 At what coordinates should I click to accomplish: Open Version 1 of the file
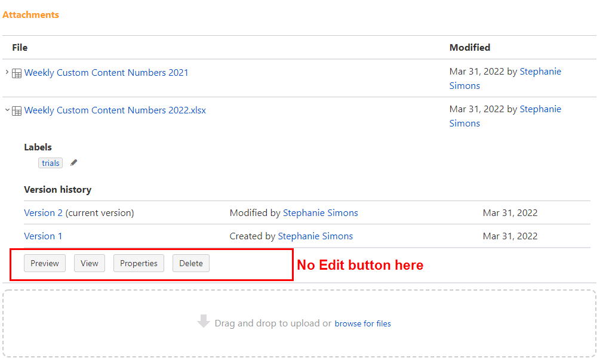click(x=43, y=236)
